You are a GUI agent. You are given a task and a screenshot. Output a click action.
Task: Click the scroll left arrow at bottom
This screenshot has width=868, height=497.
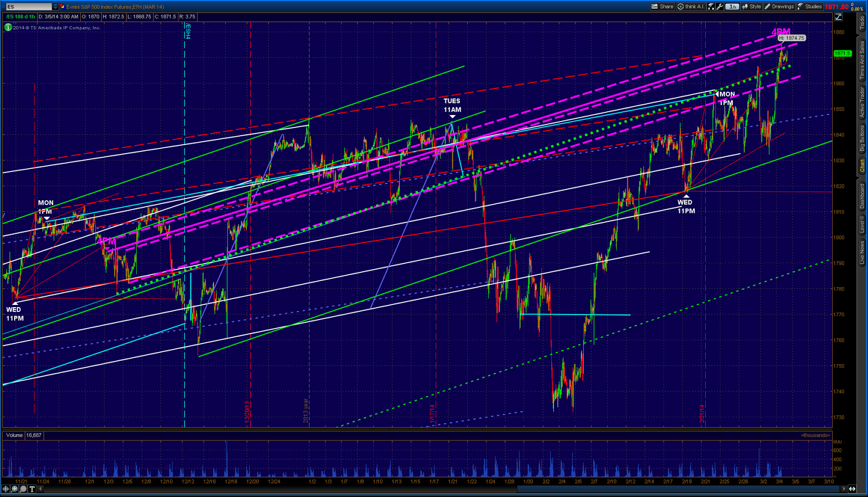[x=41, y=489]
